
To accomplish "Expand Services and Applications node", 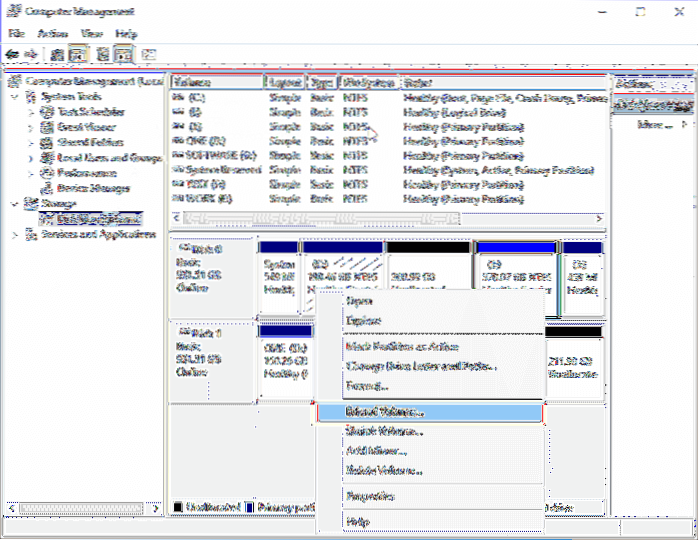I will click(x=14, y=234).
